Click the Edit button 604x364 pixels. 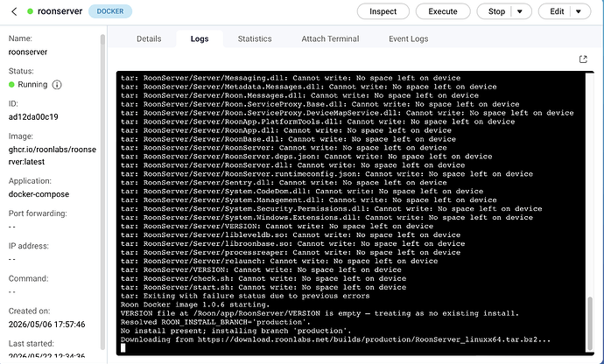tap(556, 11)
